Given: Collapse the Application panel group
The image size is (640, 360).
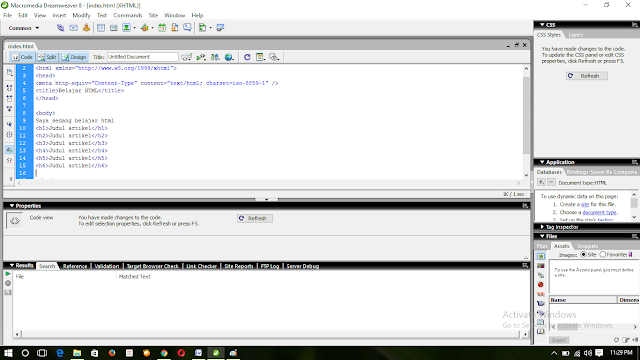Looking at the screenshot, I should (x=542, y=162).
